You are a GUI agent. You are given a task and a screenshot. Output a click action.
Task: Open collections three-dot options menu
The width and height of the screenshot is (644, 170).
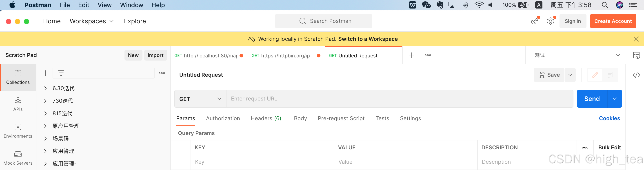162,73
